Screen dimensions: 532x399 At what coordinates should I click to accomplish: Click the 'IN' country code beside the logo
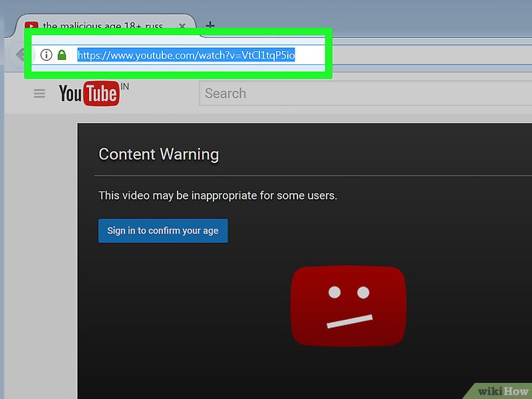pos(124,86)
